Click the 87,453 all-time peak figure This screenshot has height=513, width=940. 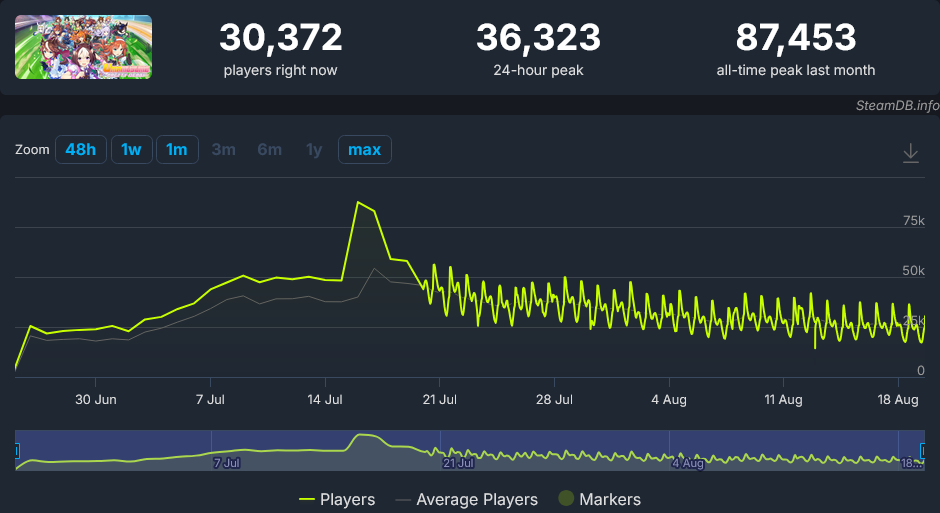(796, 38)
